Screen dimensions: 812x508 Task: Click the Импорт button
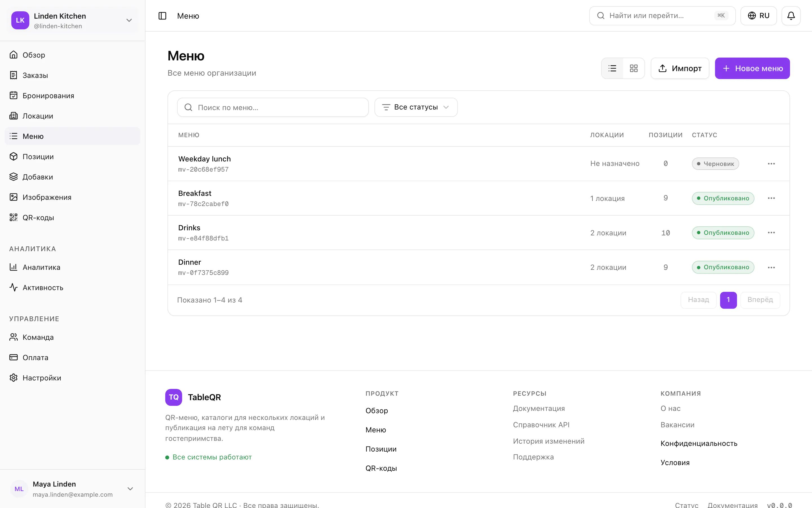coord(680,69)
